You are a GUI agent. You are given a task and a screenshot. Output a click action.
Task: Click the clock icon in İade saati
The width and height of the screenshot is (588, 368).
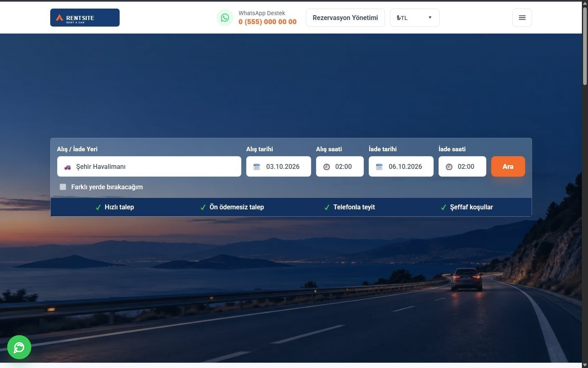click(449, 167)
